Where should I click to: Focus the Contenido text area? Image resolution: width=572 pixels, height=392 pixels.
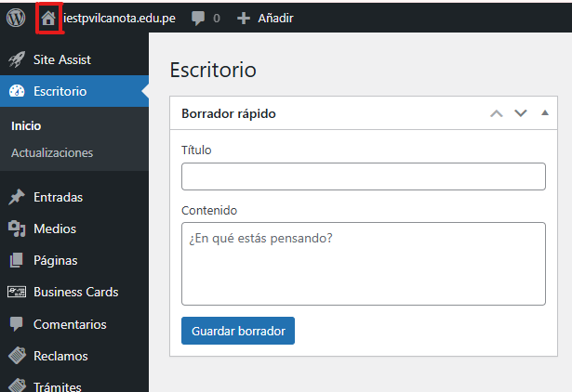pos(363,263)
